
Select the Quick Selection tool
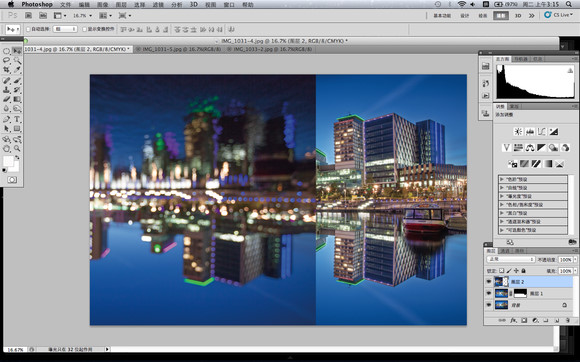pyautogui.click(x=17, y=60)
